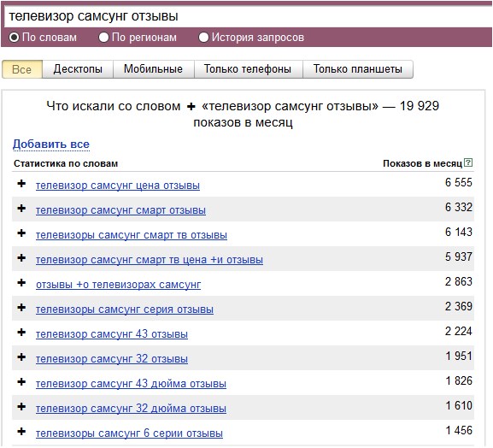Click the impressions value '1 456'
This screenshot has height=448, width=493.
[x=459, y=430]
